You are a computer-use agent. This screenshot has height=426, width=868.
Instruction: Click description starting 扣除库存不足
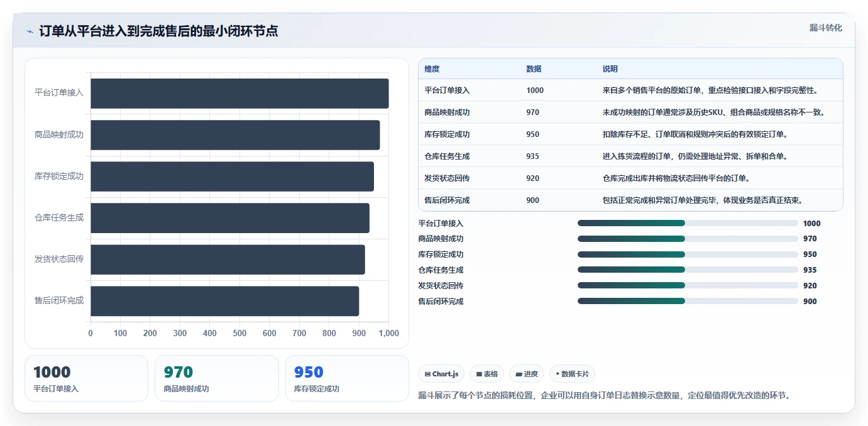(695, 134)
